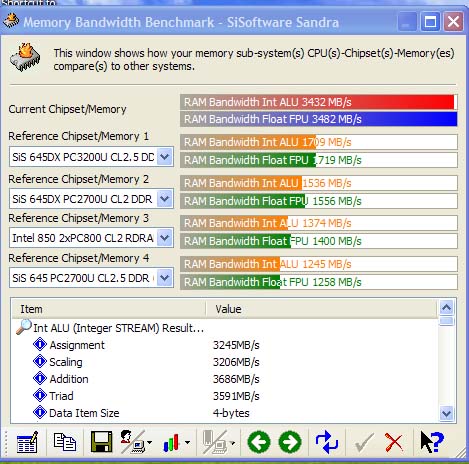This screenshot has height=464, width=469.
Task: Click the Value column header
Action: click(321, 309)
